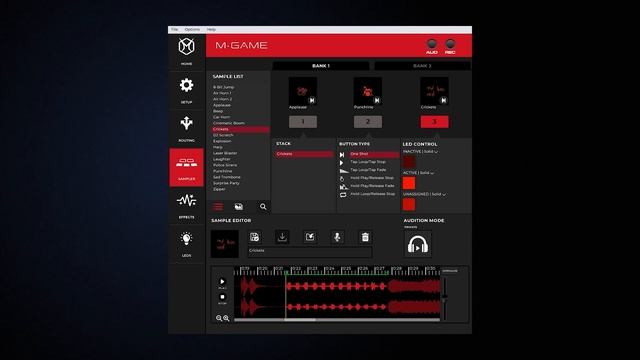Click the one-shot icon on Punchline pad
640x360 pixels.
377,100
